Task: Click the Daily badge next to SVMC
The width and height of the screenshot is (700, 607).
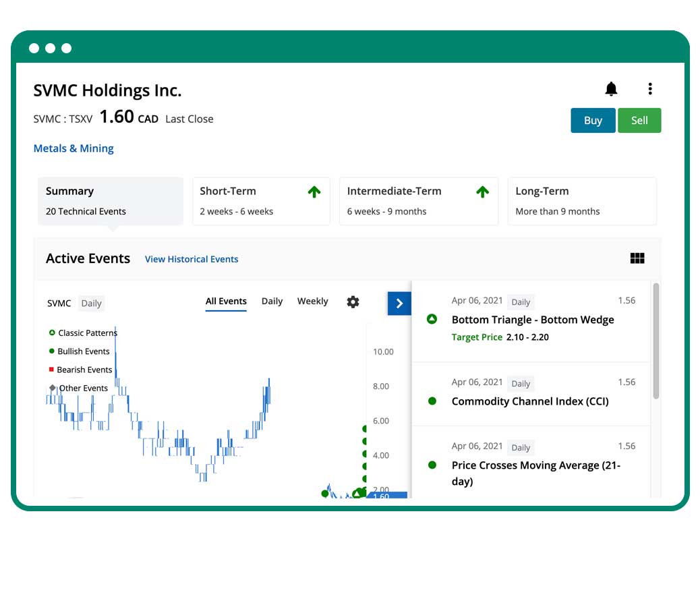Action: click(x=91, y=303)
